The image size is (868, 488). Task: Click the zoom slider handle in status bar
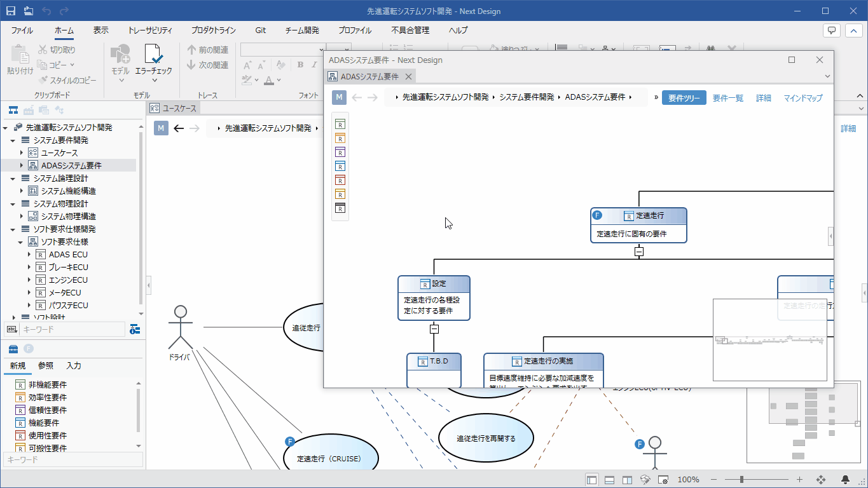coord(741,480)
